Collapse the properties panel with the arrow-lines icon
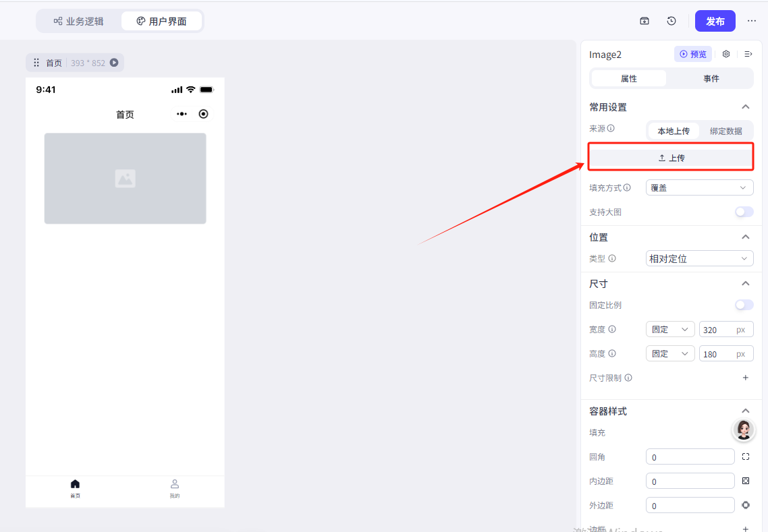 (x=748, y=54)
